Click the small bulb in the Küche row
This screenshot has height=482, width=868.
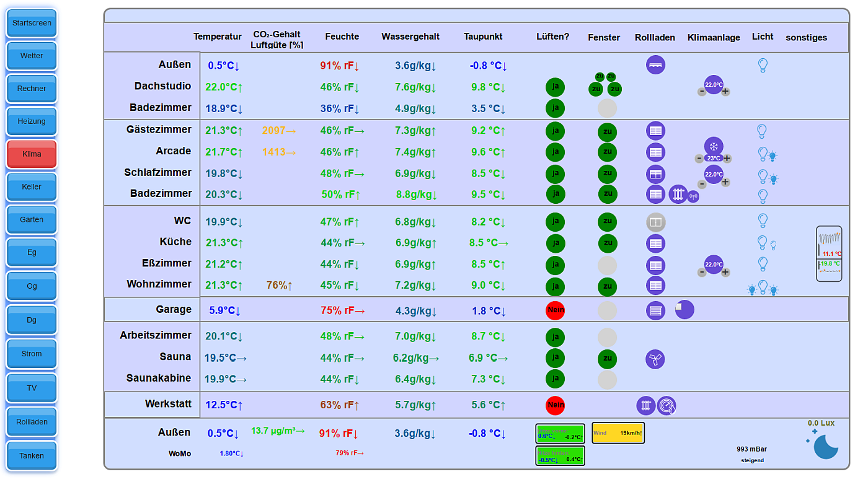point(773,245)
